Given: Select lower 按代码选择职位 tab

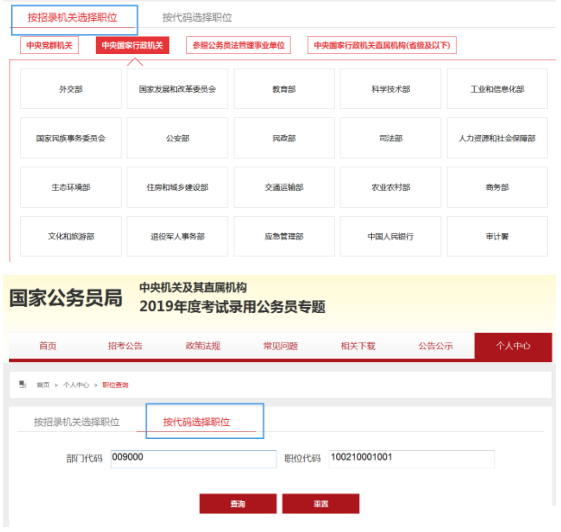Looking at the screenshot, I should point(196,422).
